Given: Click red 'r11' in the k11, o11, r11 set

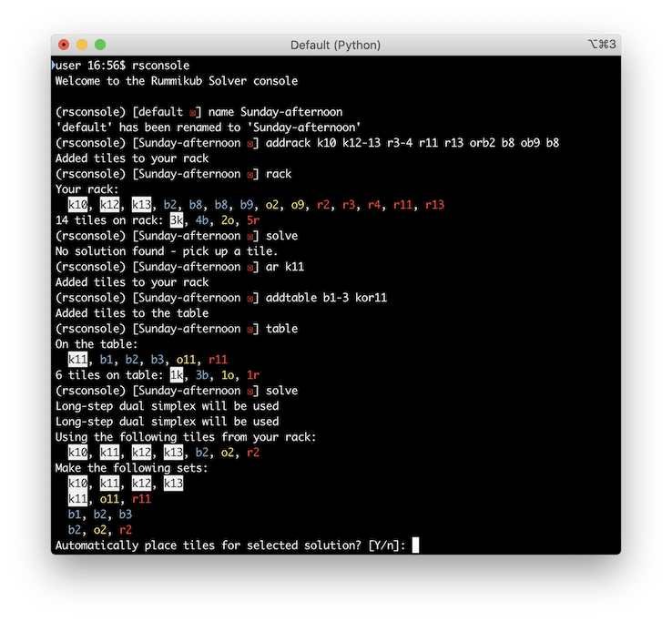Looking at the screenshot, I should [x=141, y=498].
